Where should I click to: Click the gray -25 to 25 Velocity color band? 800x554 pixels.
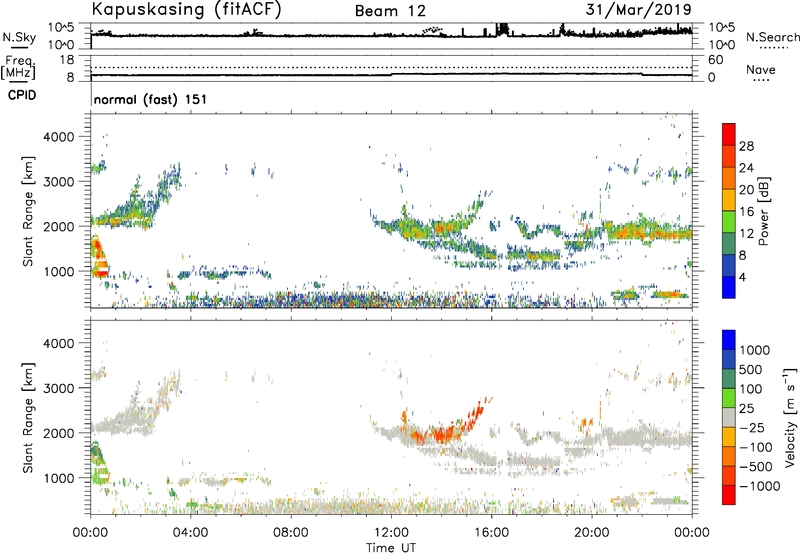tap(729, 417)
